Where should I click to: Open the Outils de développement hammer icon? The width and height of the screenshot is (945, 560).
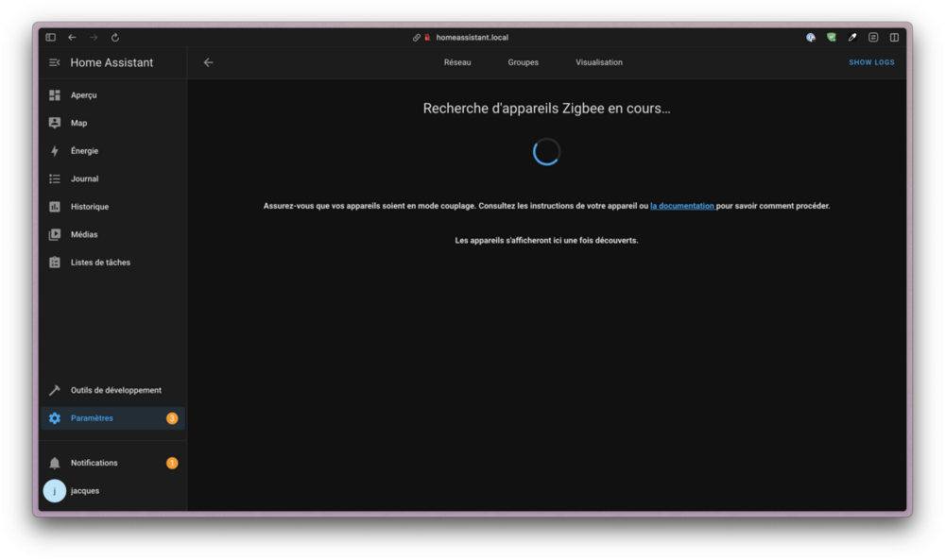55,390
